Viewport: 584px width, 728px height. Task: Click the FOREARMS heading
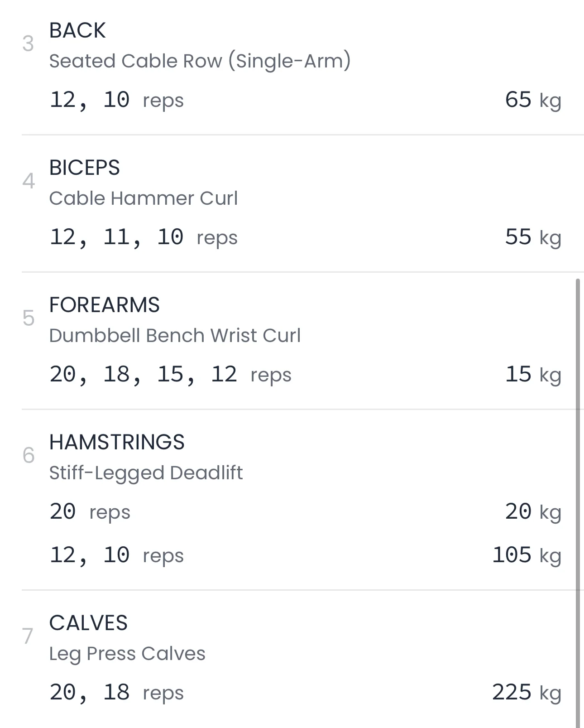[x=104, y=305]
